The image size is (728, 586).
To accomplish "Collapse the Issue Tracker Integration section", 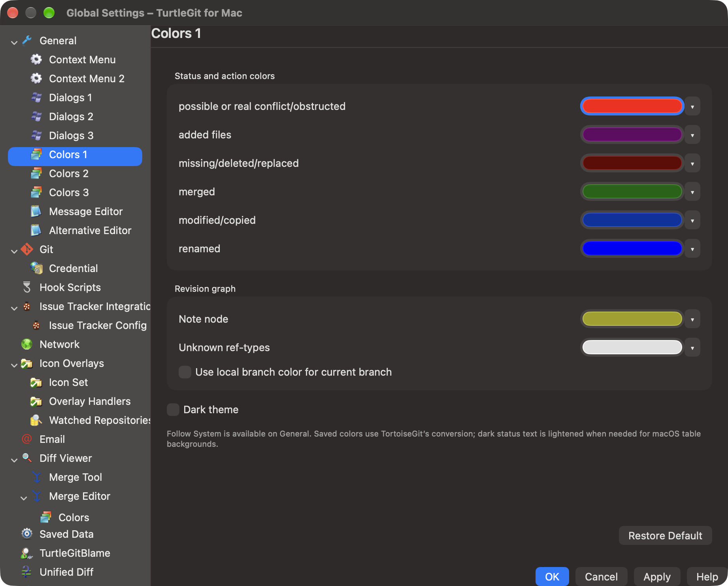I will click(14, 308).
